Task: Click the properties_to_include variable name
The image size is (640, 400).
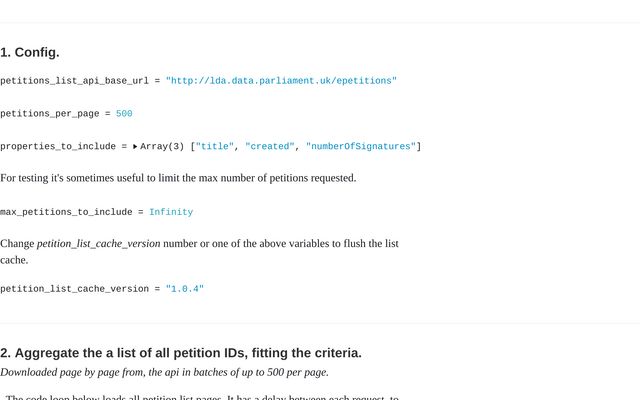Action: point(57,147)
